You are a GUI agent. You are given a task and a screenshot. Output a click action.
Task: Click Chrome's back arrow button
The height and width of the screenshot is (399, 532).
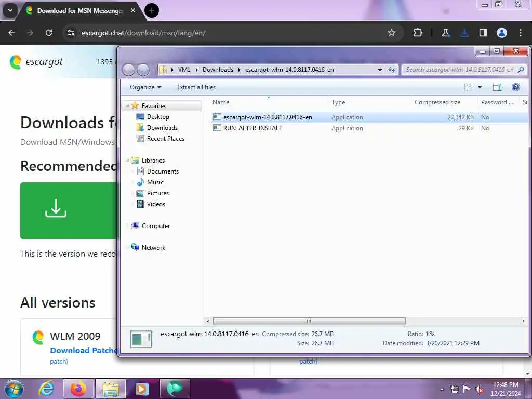(11, 33)
